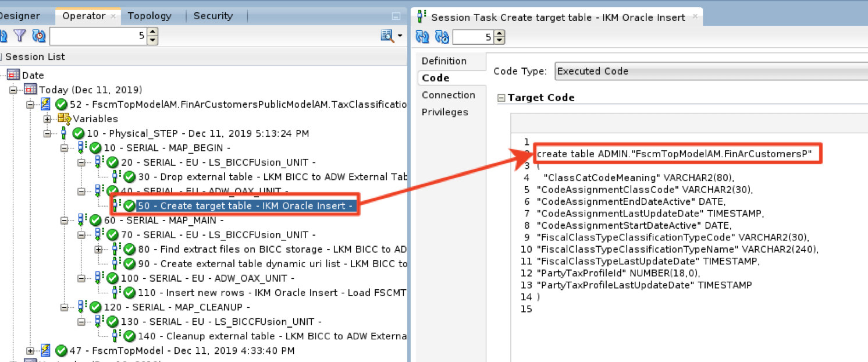Click the session icon of session 52

click(x=46, y=104)
